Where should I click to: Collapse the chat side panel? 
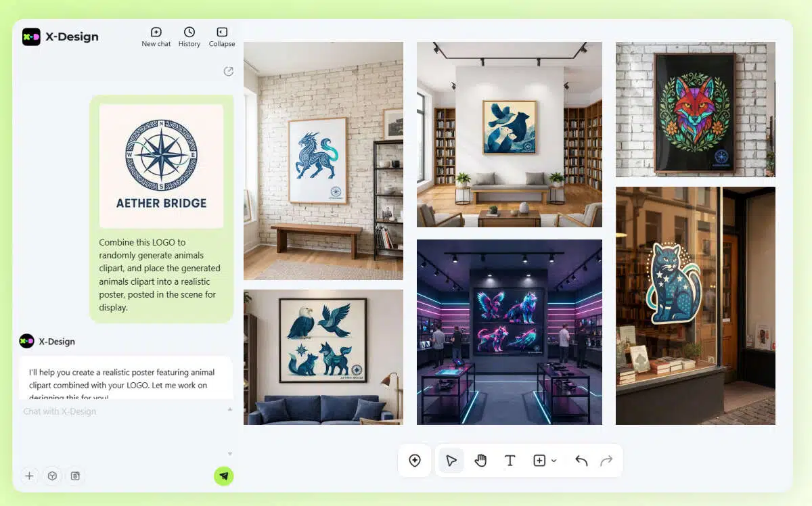(x=221, y=37)
